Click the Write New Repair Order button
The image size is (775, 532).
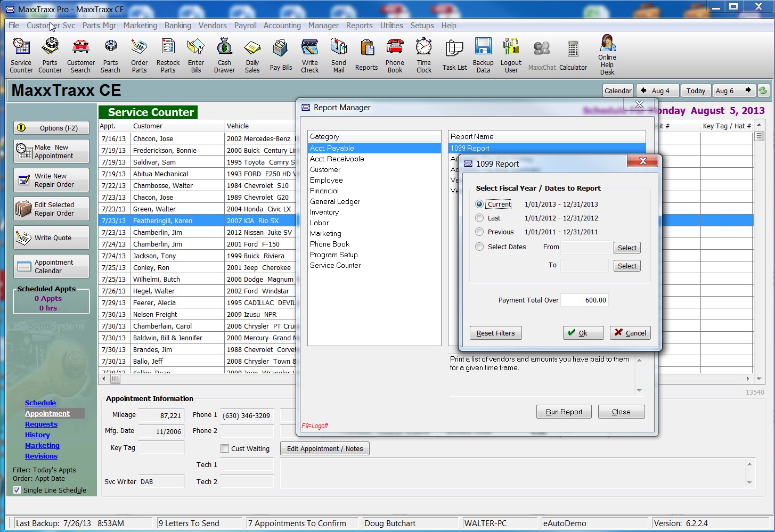(51, 180)
